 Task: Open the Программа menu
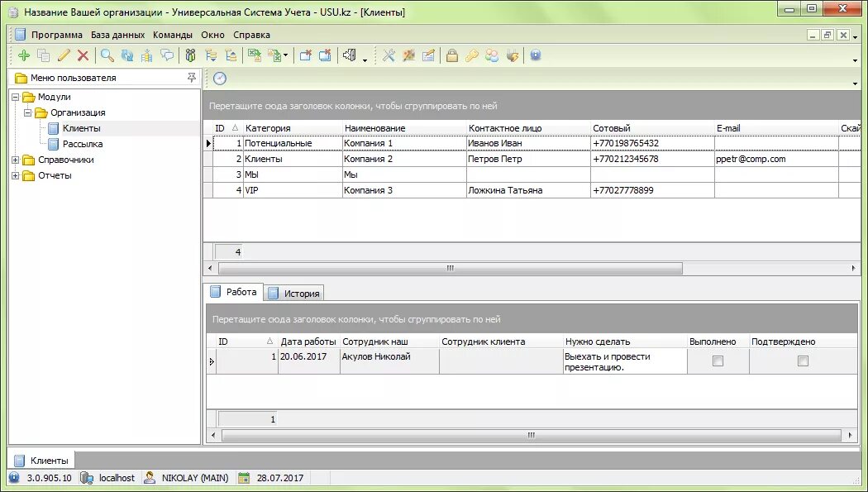coord(56,35)
